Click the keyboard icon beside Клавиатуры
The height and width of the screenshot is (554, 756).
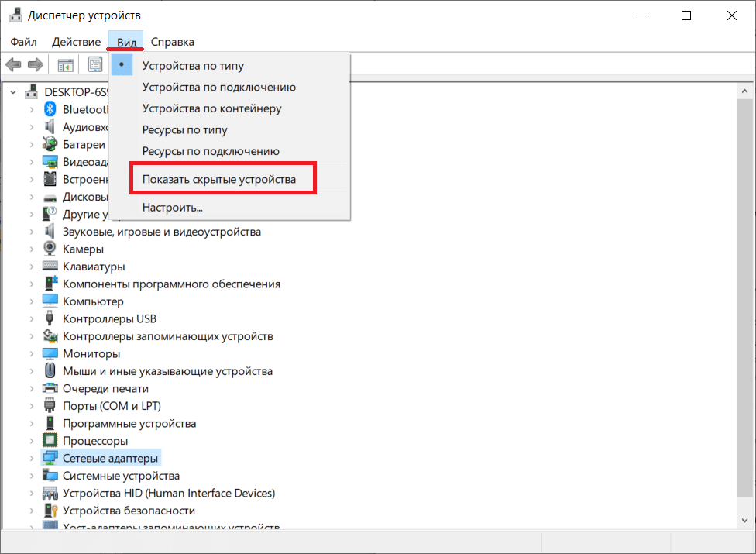point(50,267)
